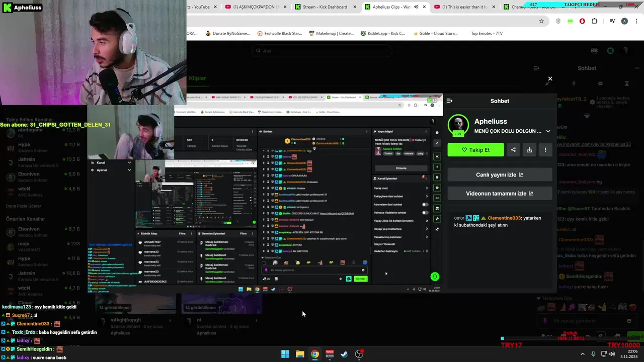Screen dimensions: 644x362
Task: Mute the Apheliuss Clips tab audio icon
Action: (416, 7)
